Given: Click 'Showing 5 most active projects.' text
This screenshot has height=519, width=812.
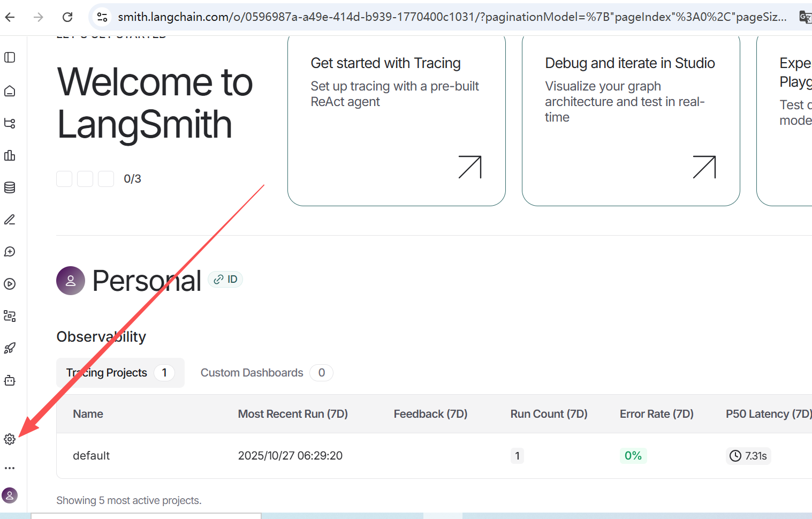Looking at the screenshot, I should 129,500.
